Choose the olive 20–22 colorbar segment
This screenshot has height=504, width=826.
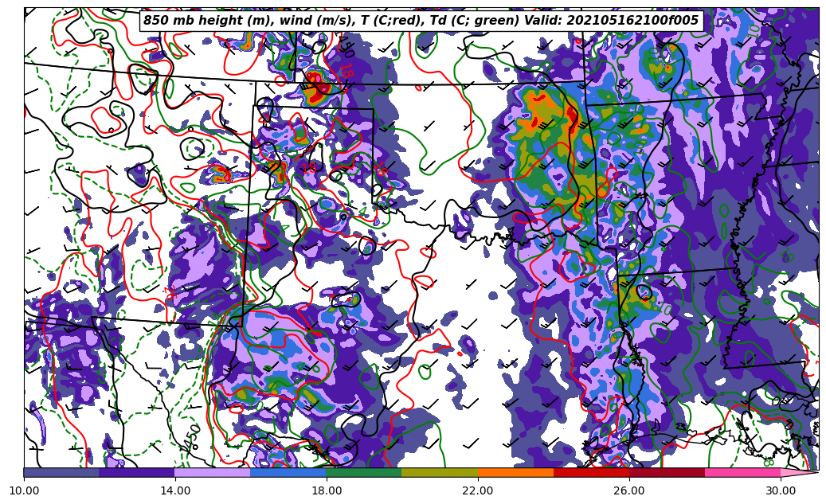click(439, 472)
